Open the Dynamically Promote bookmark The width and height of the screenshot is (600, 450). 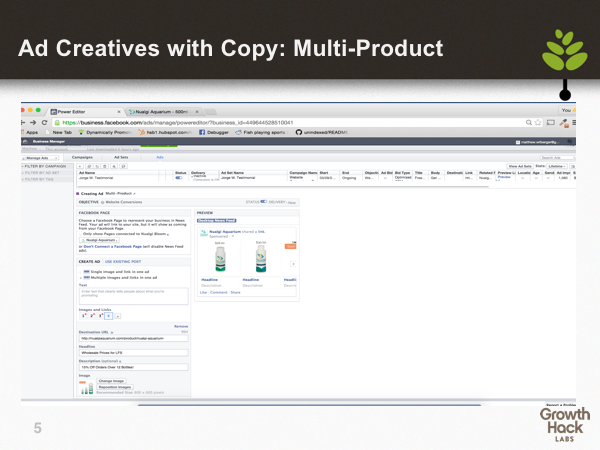point(105,132)
